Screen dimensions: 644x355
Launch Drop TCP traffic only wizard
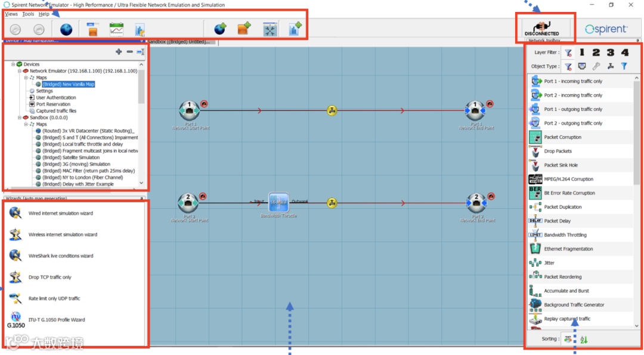[x=49, y=277]
